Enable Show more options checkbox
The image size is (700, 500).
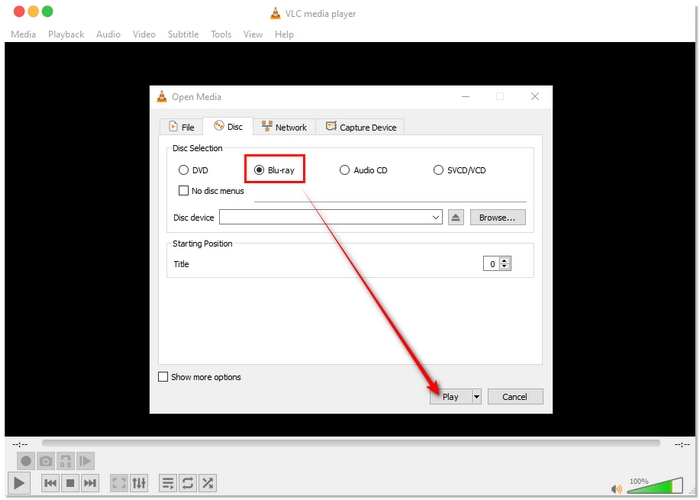pyautogui.click(x=164, y=377)
